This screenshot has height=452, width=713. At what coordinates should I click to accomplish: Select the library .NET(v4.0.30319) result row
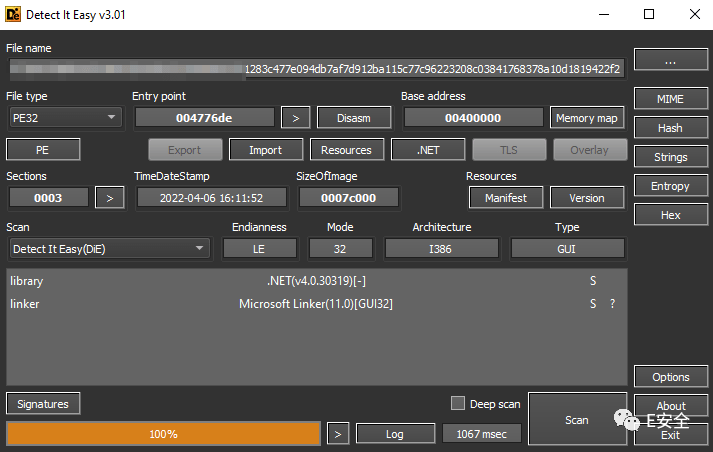[316, 281]
